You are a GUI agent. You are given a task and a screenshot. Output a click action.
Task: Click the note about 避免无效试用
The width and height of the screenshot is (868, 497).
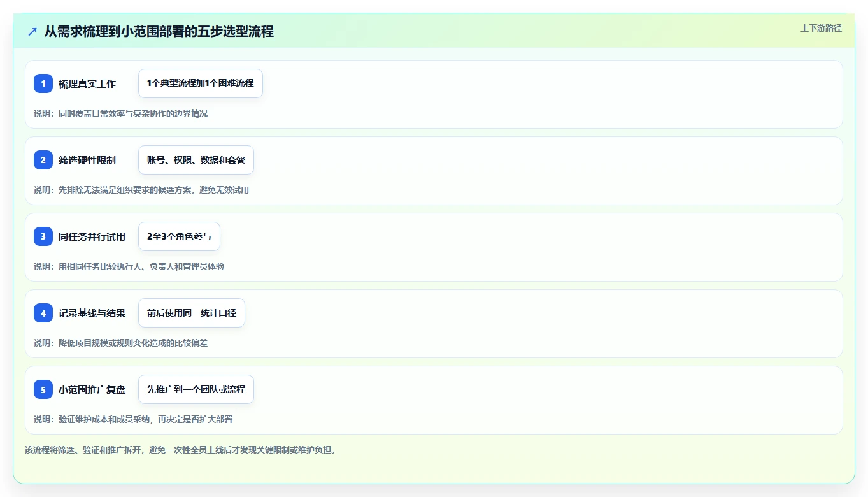141,190
